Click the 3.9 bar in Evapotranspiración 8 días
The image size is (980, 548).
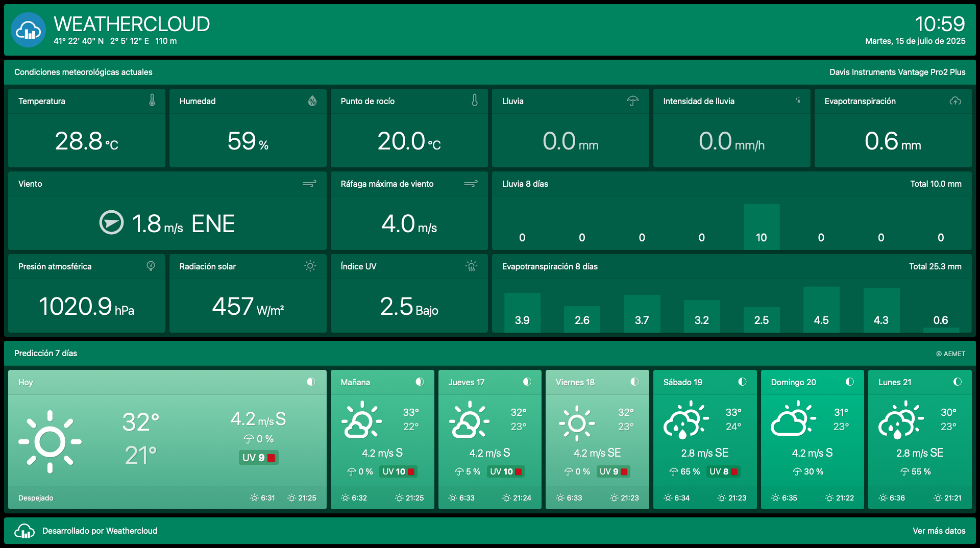(x=522, y=312)
